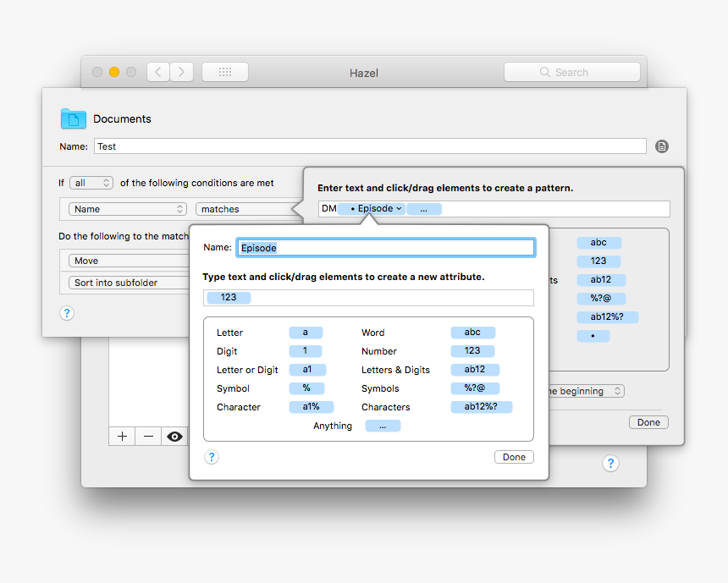Click the plus button to add rule

(x=122, y=437)
